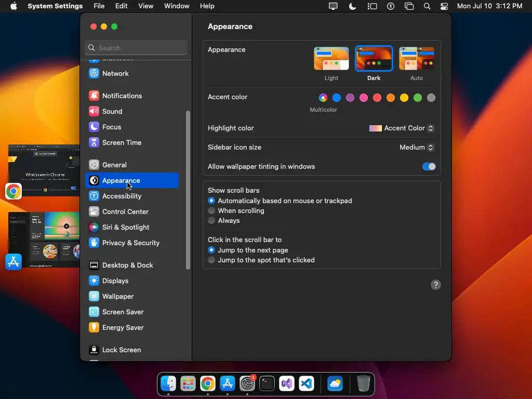Open Screen Saver settings
Image resolution: width=532 pixels, height=399 pixels.
click(132, 312)
